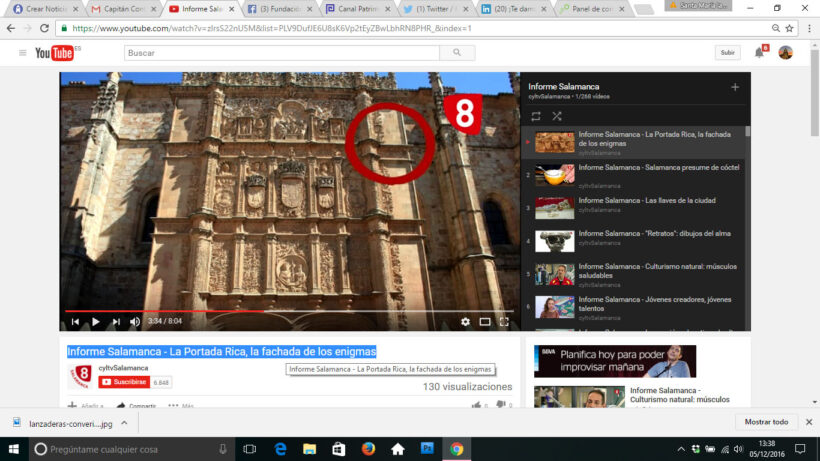Click Mostrar todo downloads
This screenshot has height=461, width=820.
point(766,422)
